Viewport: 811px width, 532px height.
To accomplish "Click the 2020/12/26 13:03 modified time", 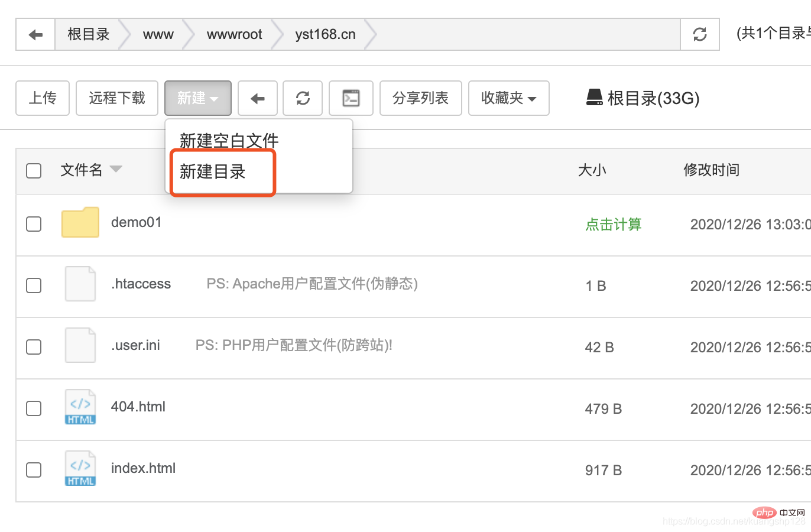I will click(750, 225).
